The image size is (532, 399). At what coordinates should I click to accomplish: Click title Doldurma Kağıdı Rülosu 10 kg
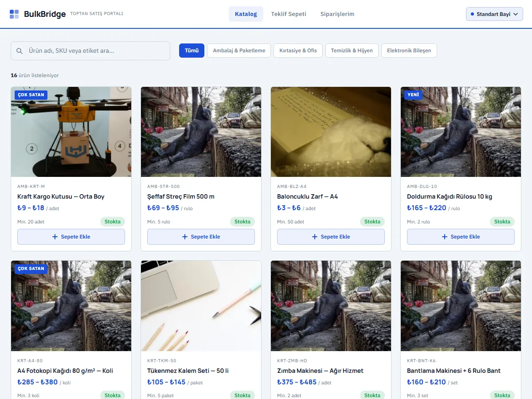point(450,196)
